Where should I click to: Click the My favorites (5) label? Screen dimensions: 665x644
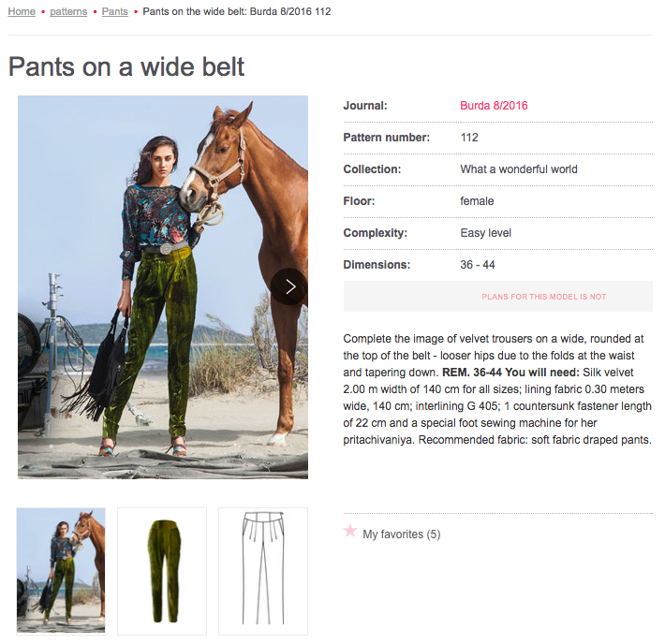click(x=401, y=534)
